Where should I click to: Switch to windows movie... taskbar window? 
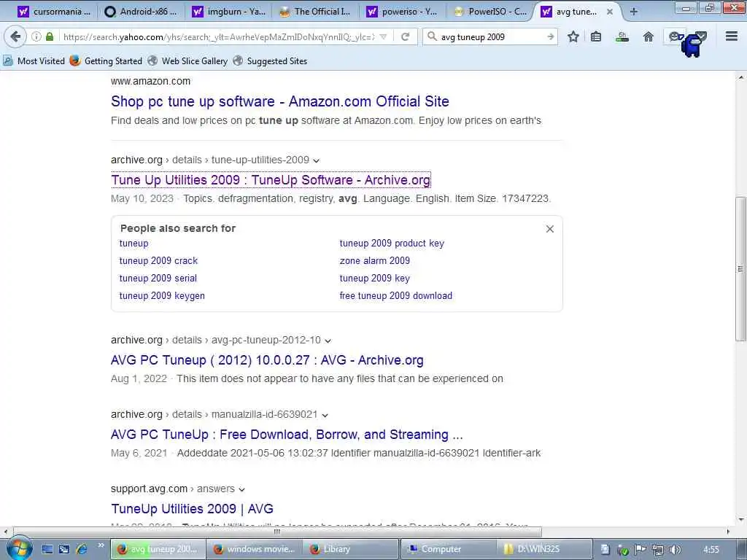point(255,549)
